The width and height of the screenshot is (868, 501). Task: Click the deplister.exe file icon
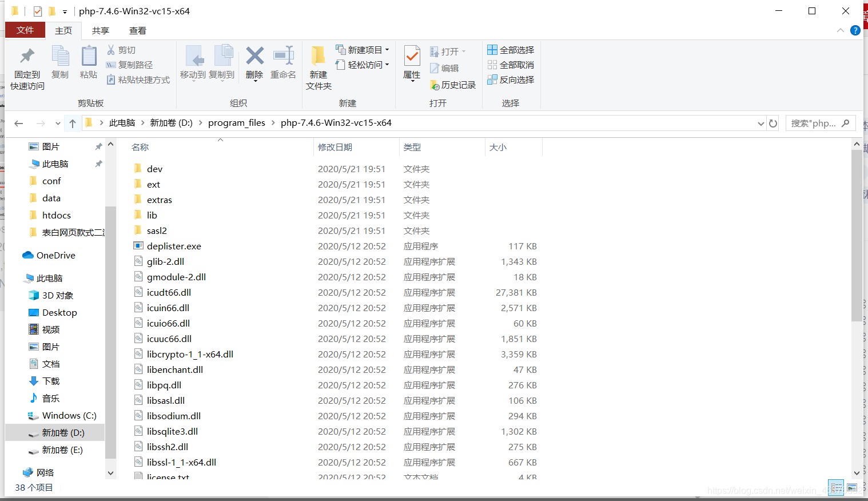[x=138, y=246]
